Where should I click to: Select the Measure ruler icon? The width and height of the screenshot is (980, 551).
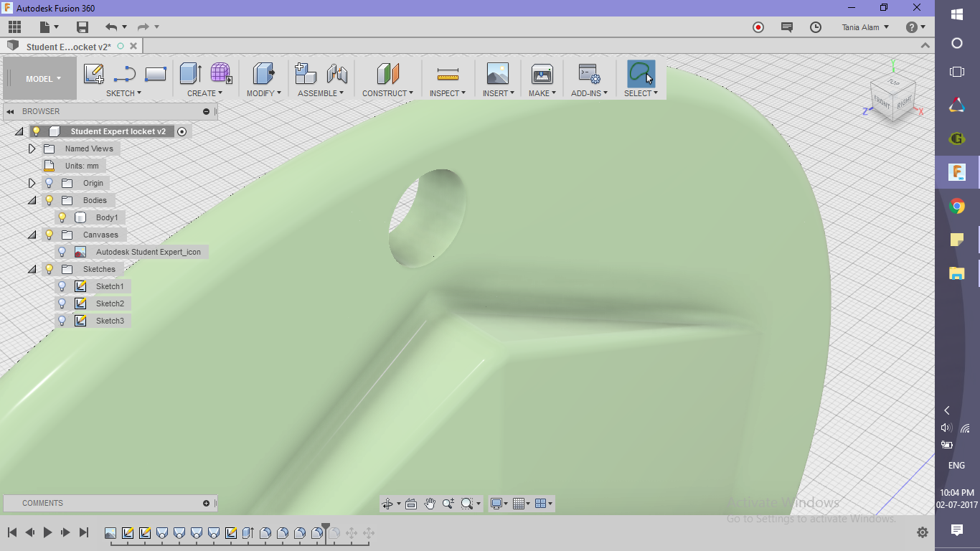[448, 74]
